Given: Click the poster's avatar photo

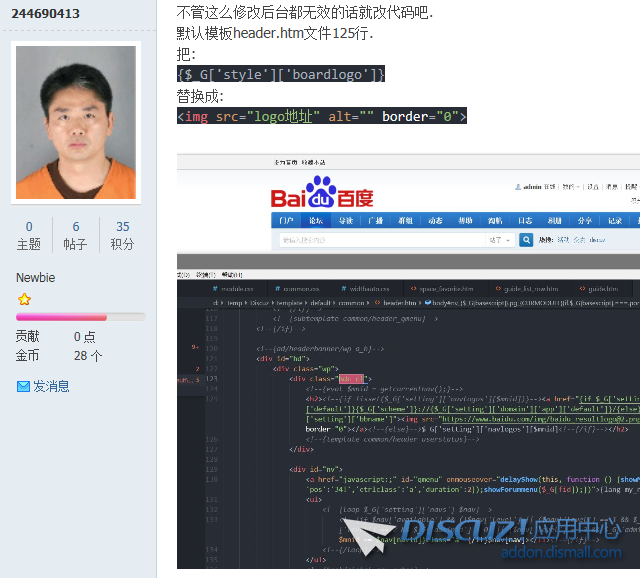Looking at the screenshot, I should tap(76, 107).
